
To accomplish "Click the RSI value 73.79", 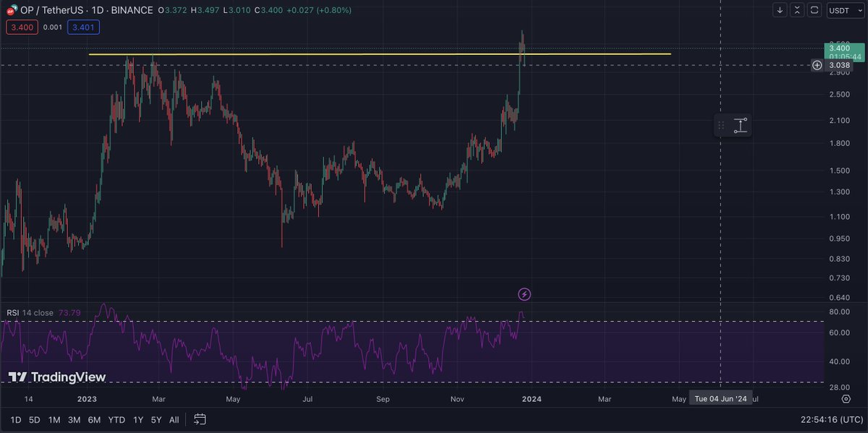I will coord(71,312).
